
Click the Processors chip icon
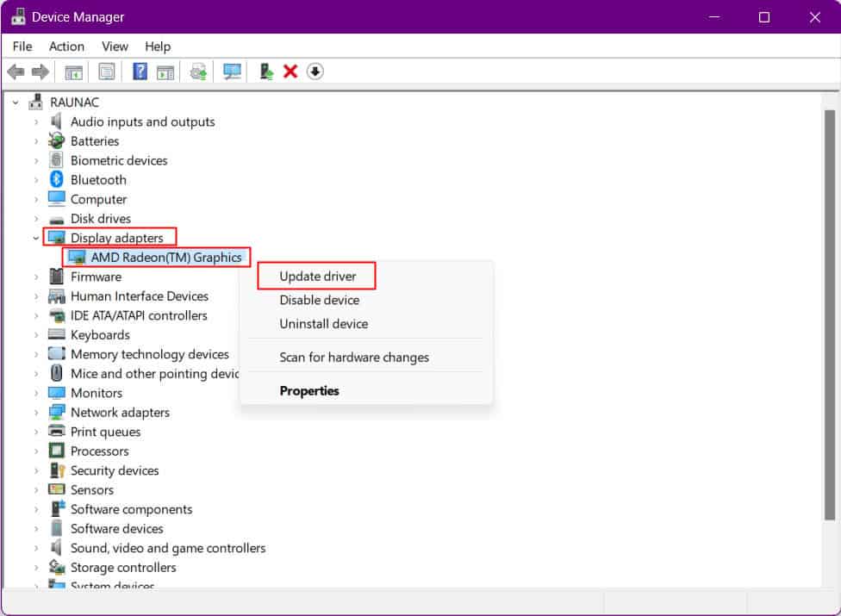tap(56, 451)
